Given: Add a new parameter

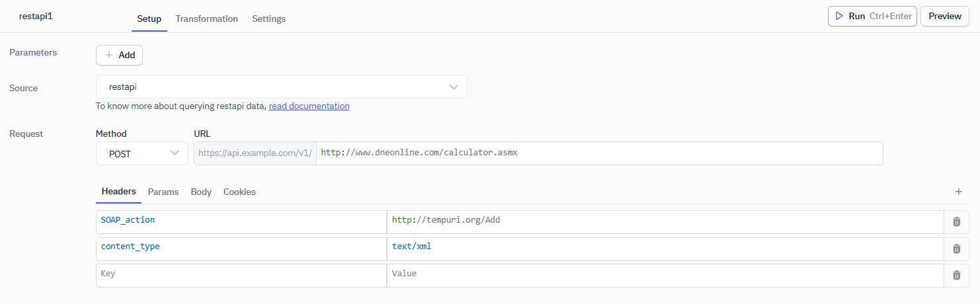Looking at the screenshot, I should 119,55.
